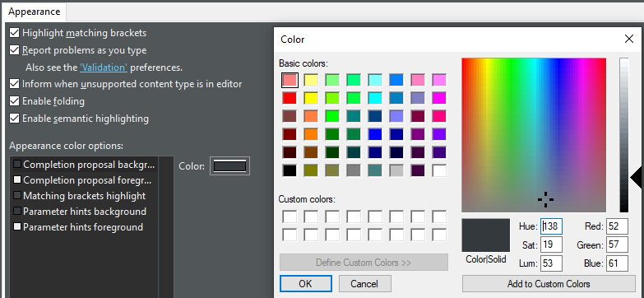
Task: Click the Blue value field
Action: pos(617,263)
